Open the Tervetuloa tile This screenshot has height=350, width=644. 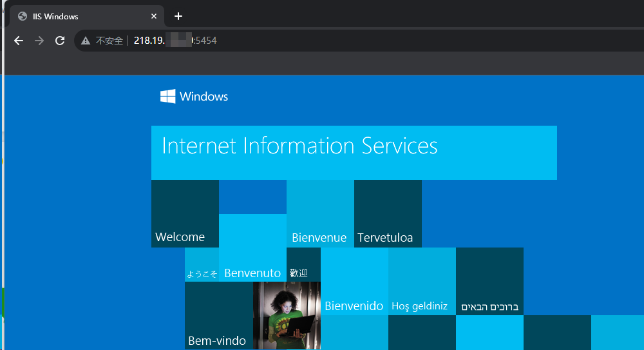pos(388,214)
